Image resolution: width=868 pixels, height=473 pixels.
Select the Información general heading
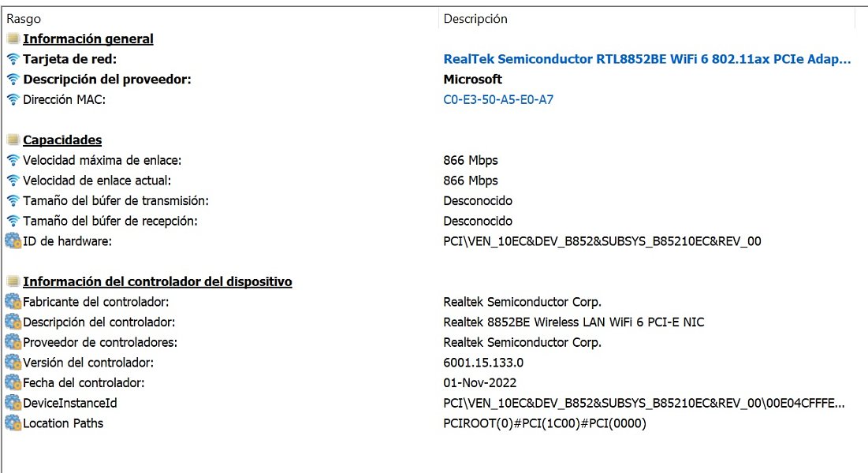pos(88,39)
